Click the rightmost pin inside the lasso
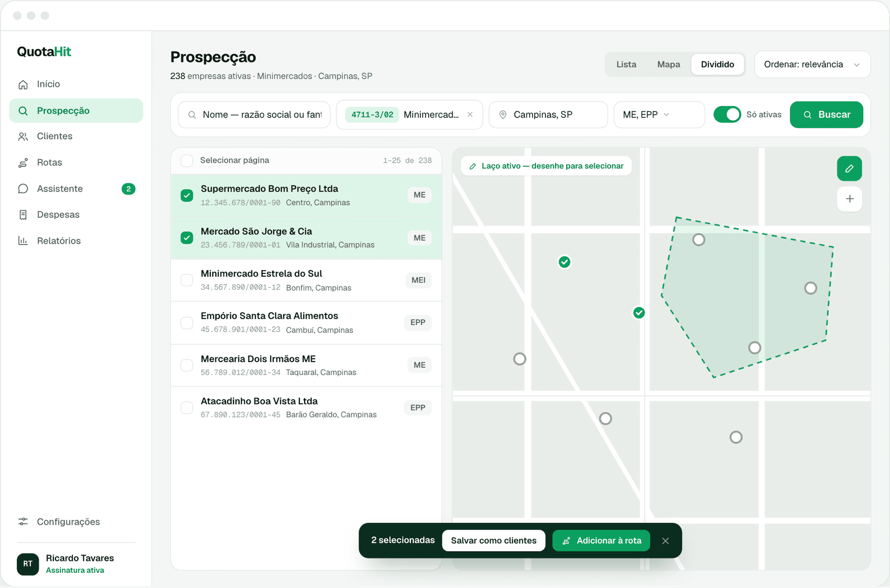Screen dimensions: 890x588 click(810, 288)
